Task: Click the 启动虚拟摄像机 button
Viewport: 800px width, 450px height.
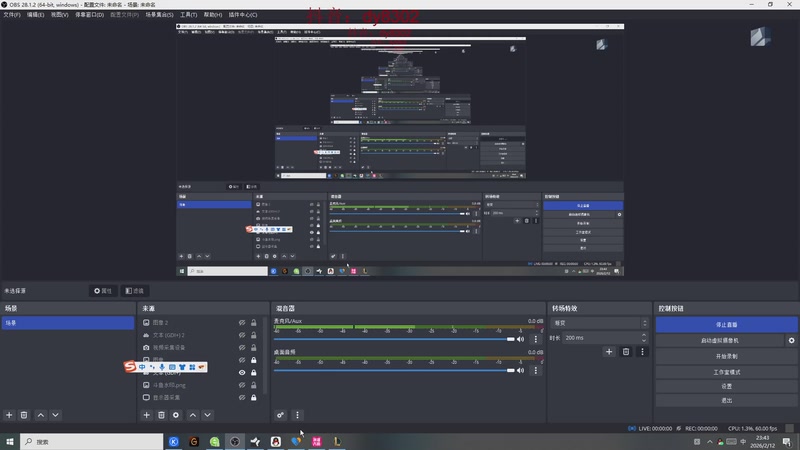Action: pyautogui.click(x=720, y=340)
